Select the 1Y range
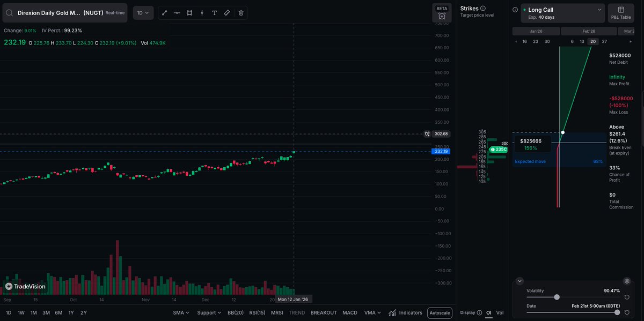The height and width of the screenshot is (321, 644). click(x=71, y=312)
